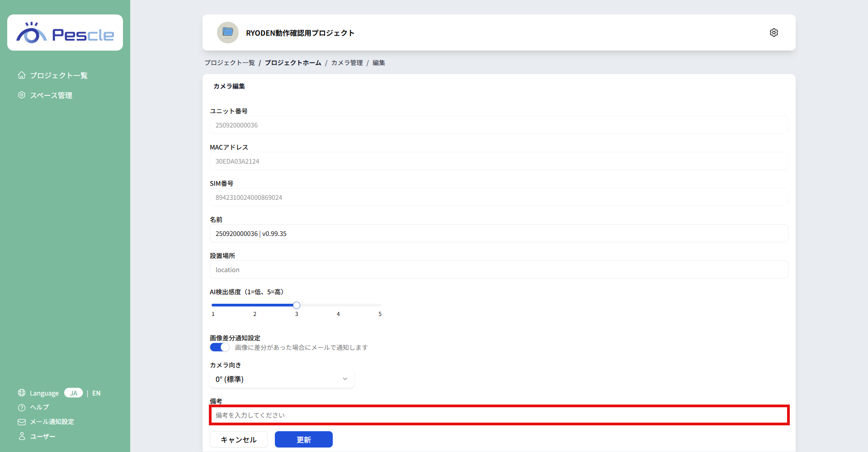Click the globe icon beside Language
Image resolution: width=868 pixels, height=452 pixels.
click(x=21, y=393)
